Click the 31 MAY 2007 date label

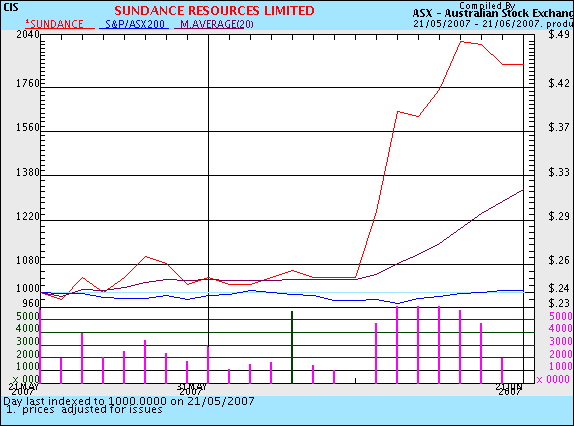[x=192, y=389]
